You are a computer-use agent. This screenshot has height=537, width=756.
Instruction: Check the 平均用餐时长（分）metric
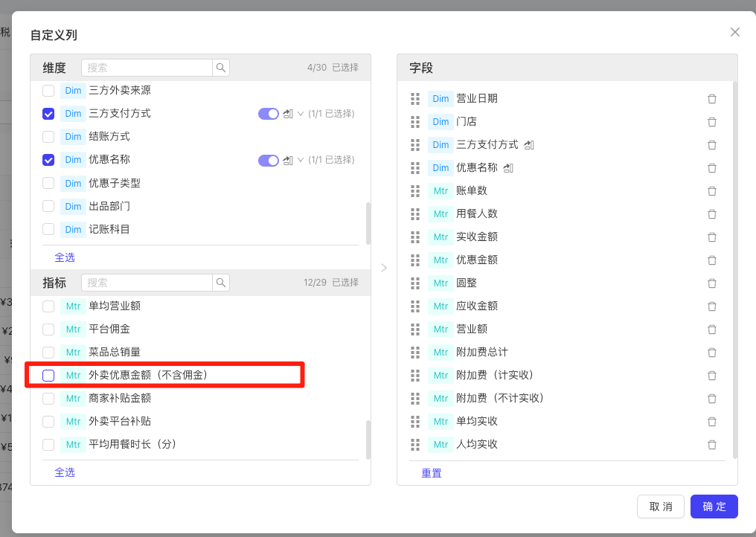(x=48, y=445)
